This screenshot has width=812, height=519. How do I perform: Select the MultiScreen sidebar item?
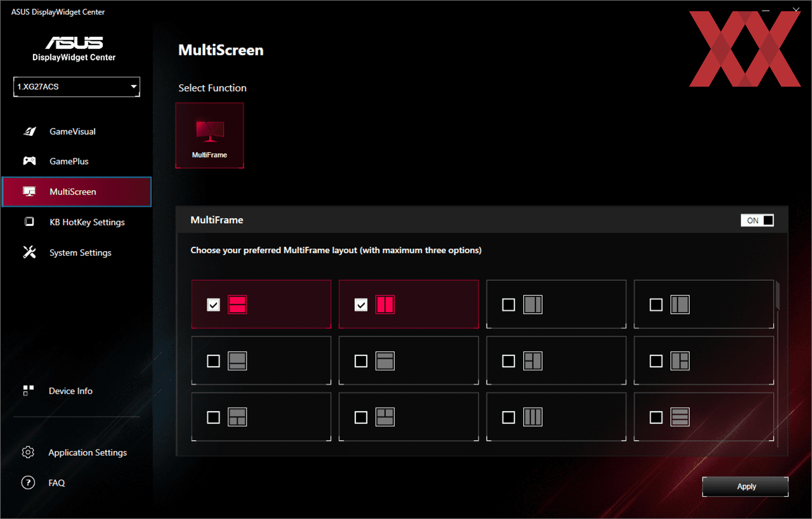(77, 192)
